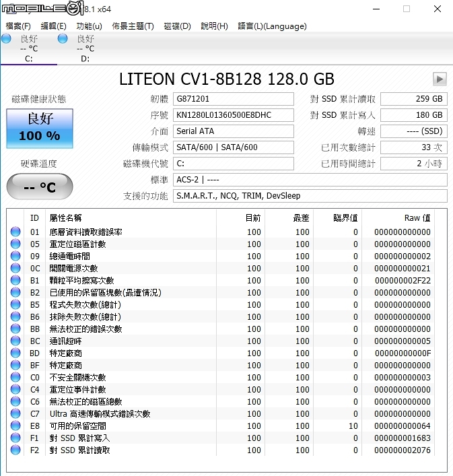The height and width of the screenshot is (476, 453).
Task: Open the 功能(u) menu
Action: tap(89, 26)
